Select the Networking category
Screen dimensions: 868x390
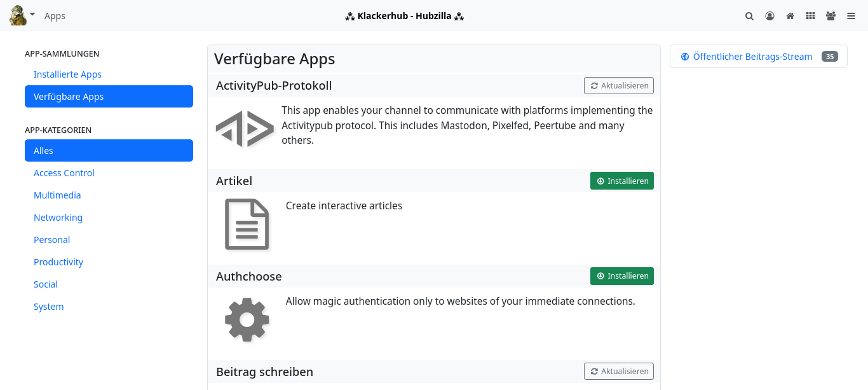click(x=58, y=217)
